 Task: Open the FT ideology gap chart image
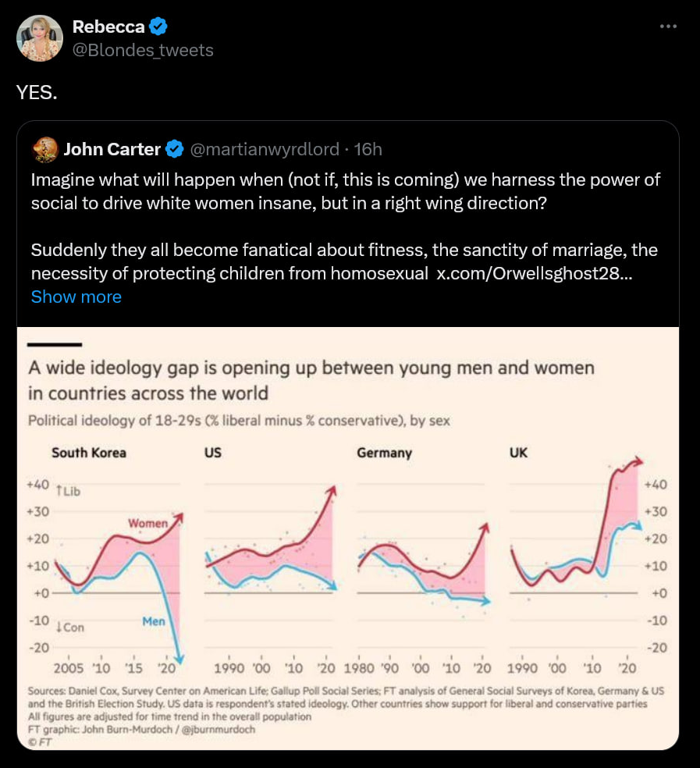click(x=348, y=538)
